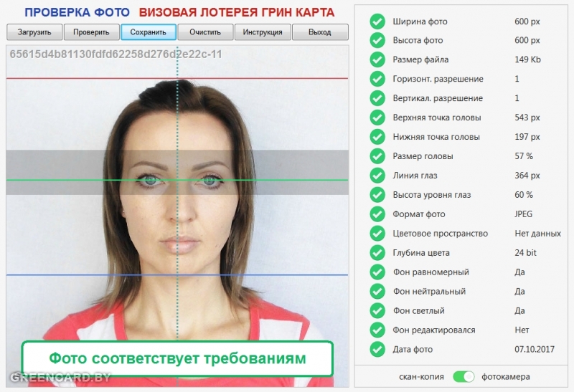
Task: Click the red top head boundary line
Action: tap(86, 78)
